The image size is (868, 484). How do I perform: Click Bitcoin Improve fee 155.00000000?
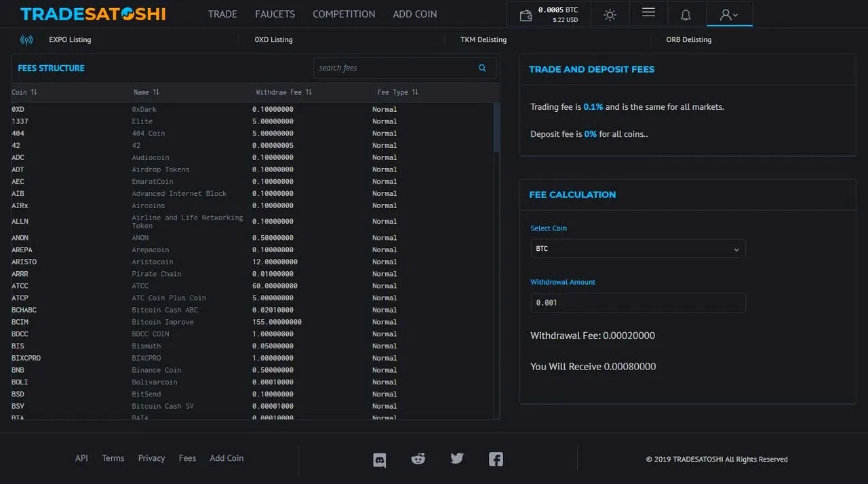coord(277,322)
